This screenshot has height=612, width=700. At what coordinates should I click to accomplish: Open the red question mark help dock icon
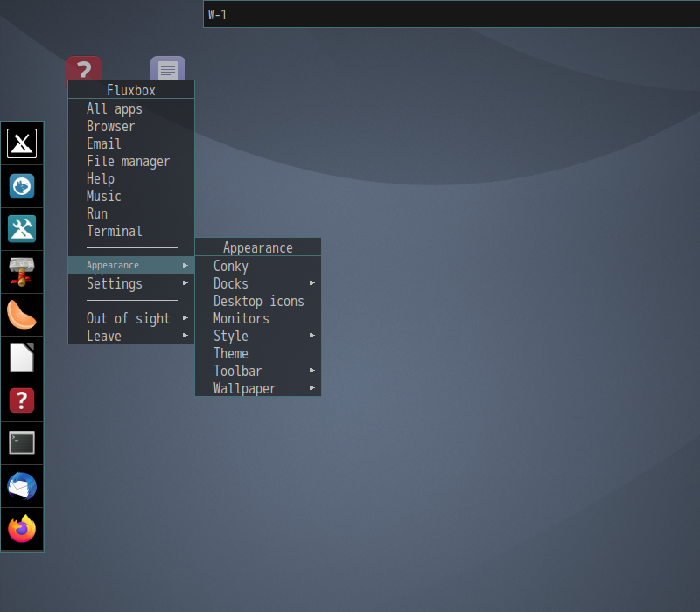(x=22, y=400)
